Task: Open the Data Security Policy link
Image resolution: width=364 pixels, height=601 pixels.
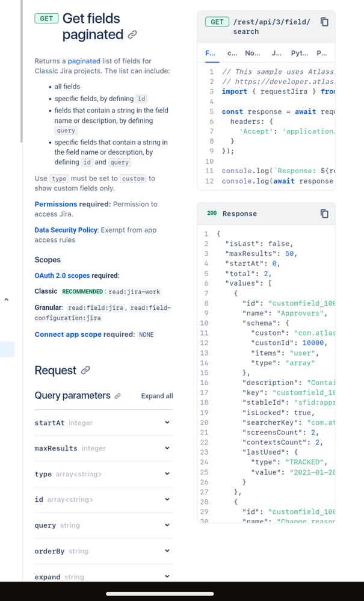Action: 66,230
